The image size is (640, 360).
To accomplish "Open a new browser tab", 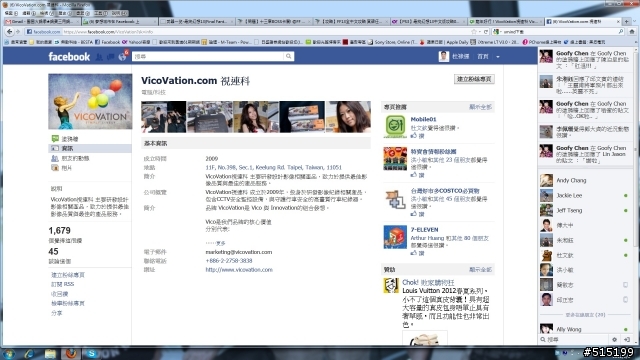I will click(627, 21).
